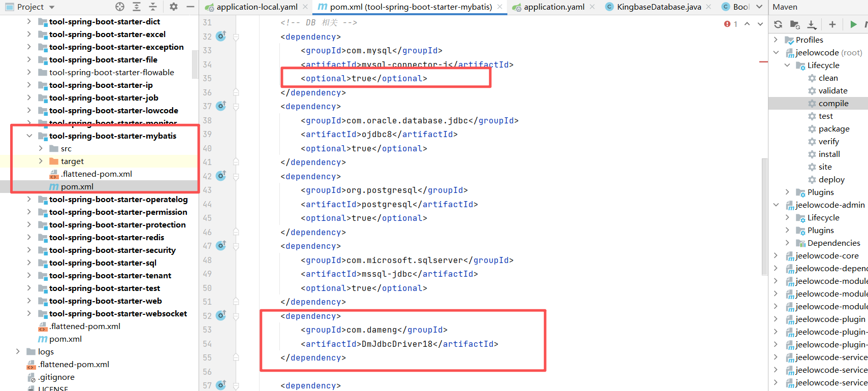Expand the Profiles node in Maven
Image resolution: width=868 pixels, height=391 pixels.
[x=776, y=40]
